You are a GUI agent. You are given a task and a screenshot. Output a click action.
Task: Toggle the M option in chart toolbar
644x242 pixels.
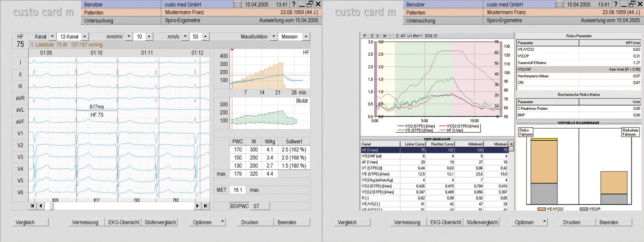(384, 36)
